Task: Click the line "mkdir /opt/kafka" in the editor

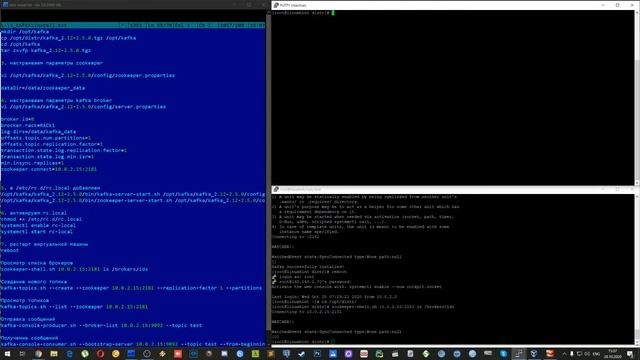Action: pos(25,31)
